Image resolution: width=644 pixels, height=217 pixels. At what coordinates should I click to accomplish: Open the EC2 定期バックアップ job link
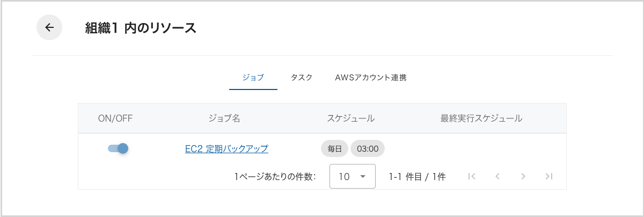point(226,149)
